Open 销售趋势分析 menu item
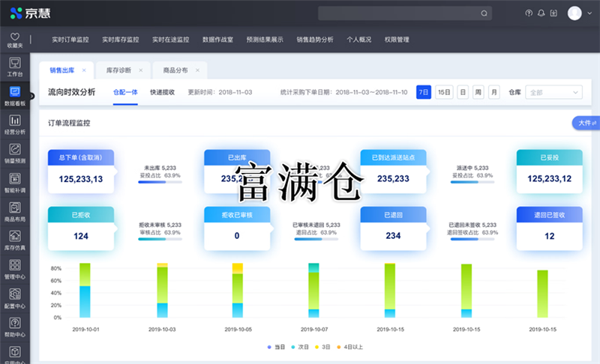Screen dimensions: 600x364 (315, 40)
